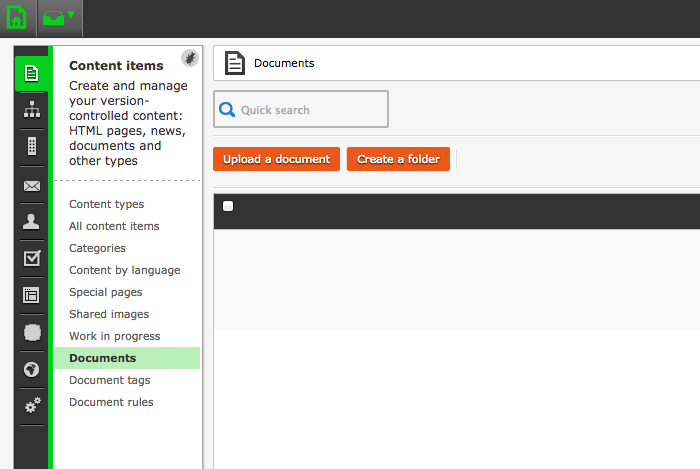Open the site structure hierarchy icon

click(32, 109)
